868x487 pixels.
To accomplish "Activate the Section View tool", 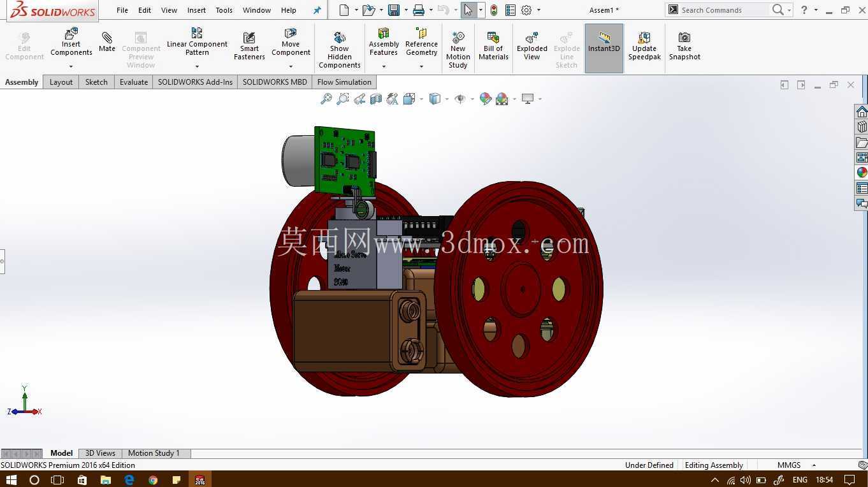I will tap(376, 99).
